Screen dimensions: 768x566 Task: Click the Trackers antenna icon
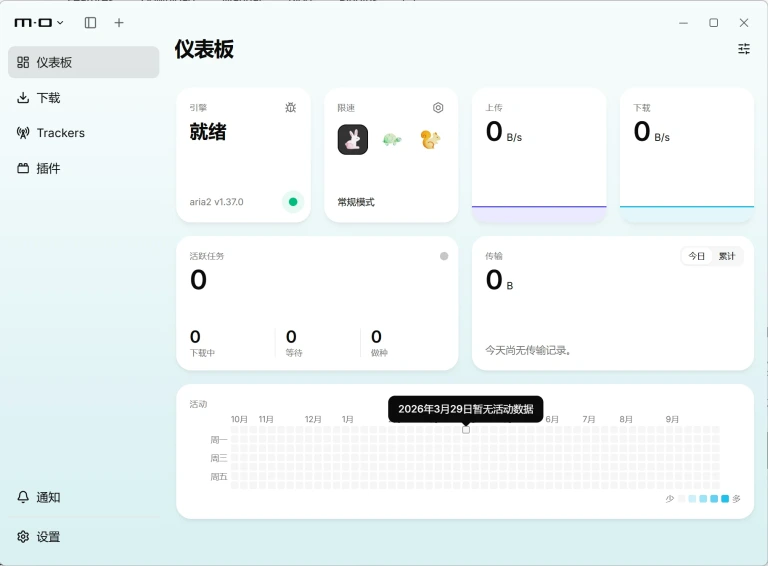23,133
